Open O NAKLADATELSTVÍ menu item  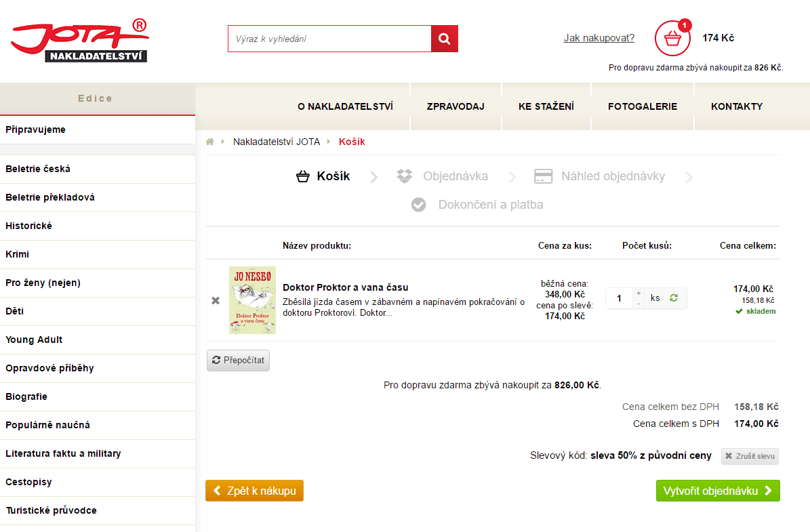[345, 106]
